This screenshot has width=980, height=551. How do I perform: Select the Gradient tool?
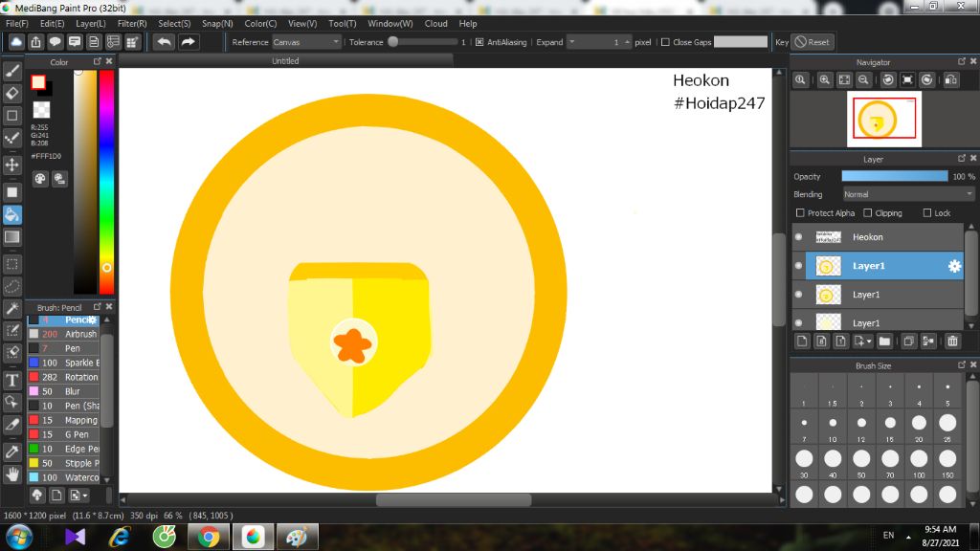pos(11,237)
